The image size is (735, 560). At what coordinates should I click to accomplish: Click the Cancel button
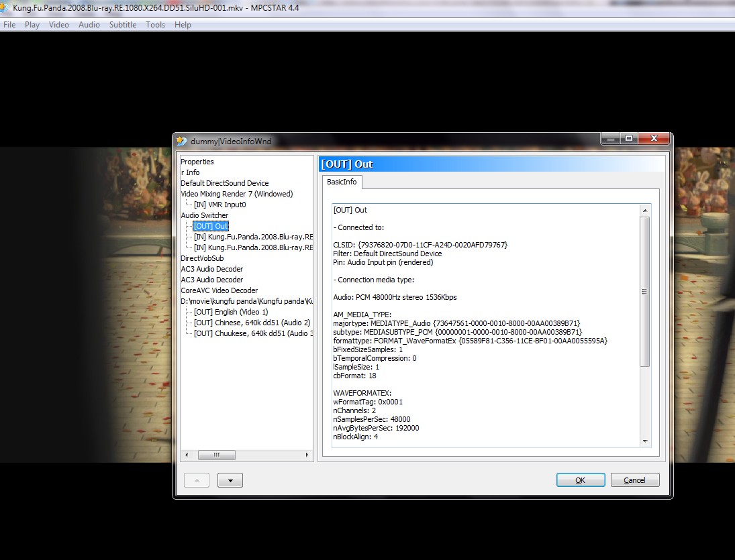pyautogui.click(x=635, y=480)
